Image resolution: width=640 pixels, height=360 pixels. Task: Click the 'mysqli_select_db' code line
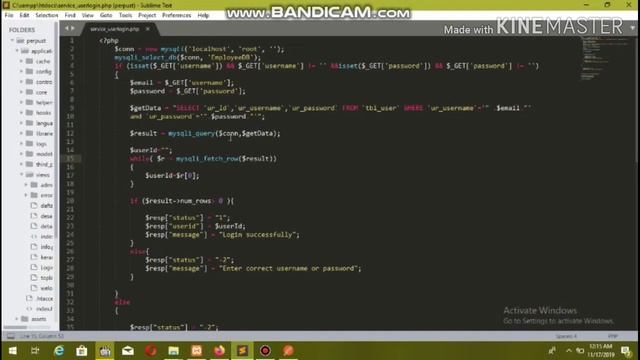point(187,58)
